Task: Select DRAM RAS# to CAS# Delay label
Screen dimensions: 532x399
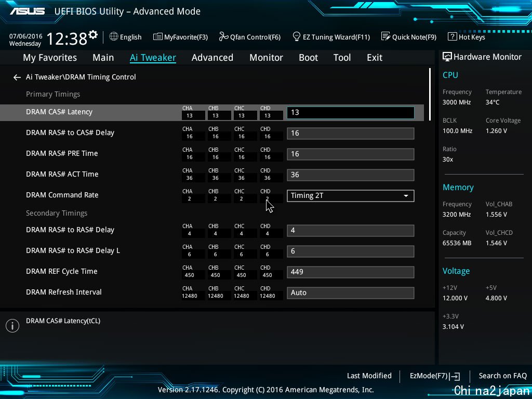Action: (70, 132)
